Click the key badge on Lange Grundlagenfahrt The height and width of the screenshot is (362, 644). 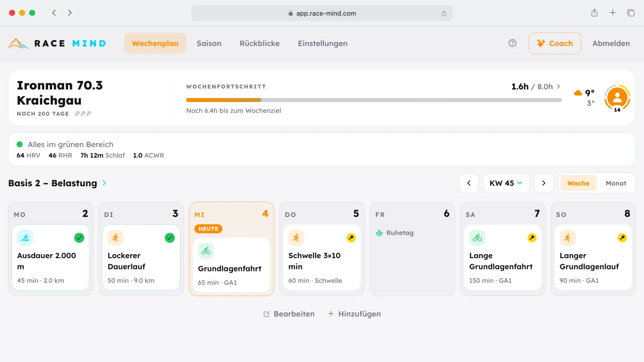point(532,238)
